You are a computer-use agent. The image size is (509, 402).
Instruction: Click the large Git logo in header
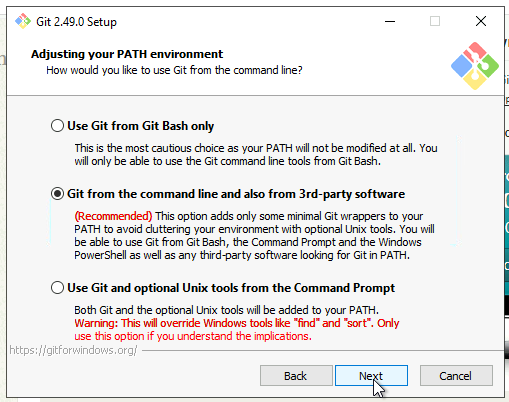pos(475,66)
